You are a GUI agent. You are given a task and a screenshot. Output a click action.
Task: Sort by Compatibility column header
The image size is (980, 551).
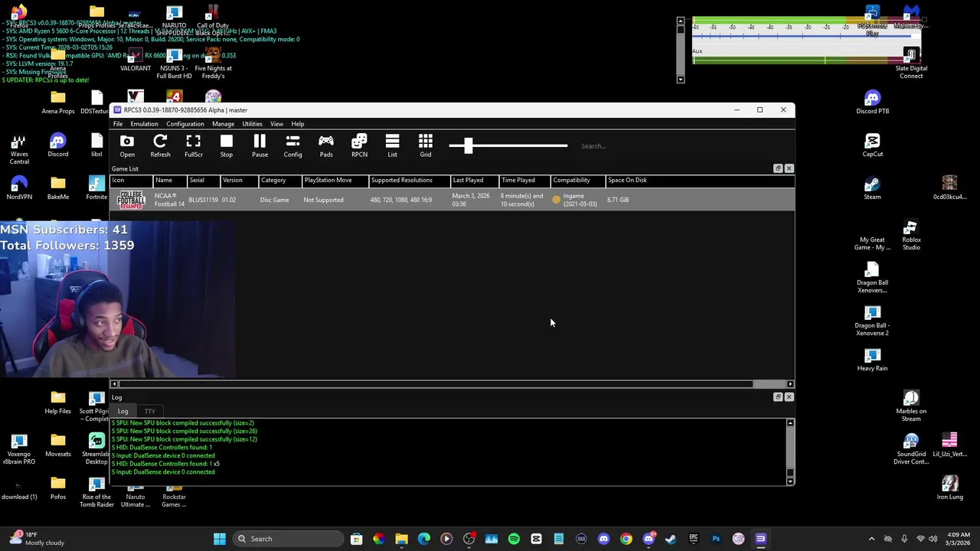(577, 181)
